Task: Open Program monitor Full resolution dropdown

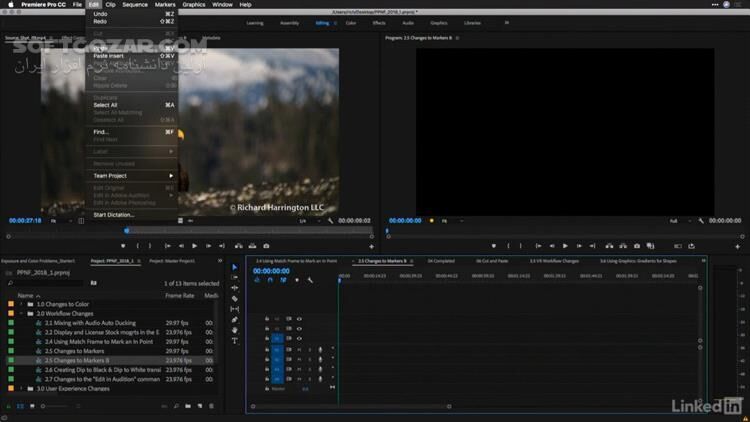Action: click(681, 221)
